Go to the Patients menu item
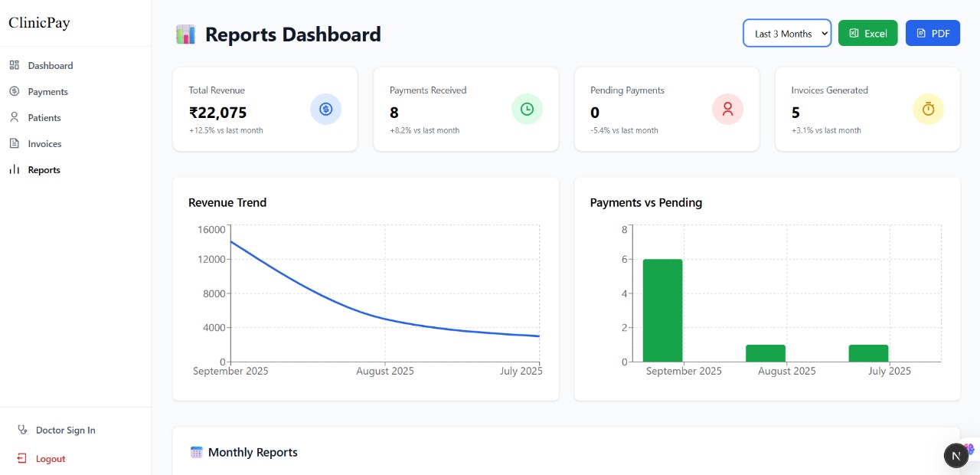Viewport: 980px width, 475px height. [44, 117]
